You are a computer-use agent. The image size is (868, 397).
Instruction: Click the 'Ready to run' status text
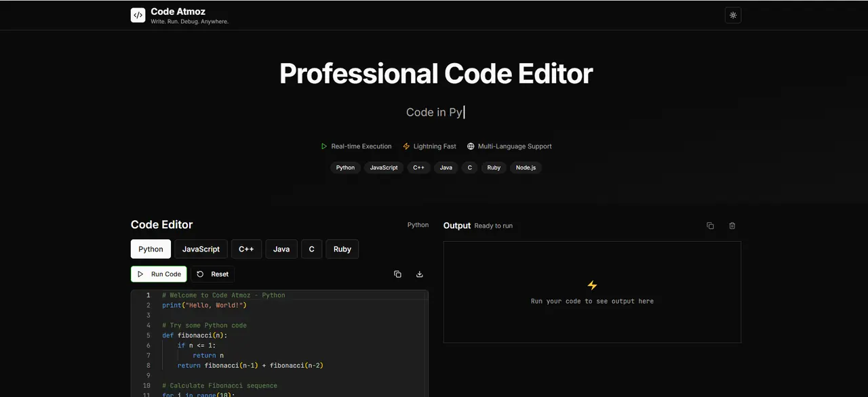pyautogui.click(x=494, y=226)
